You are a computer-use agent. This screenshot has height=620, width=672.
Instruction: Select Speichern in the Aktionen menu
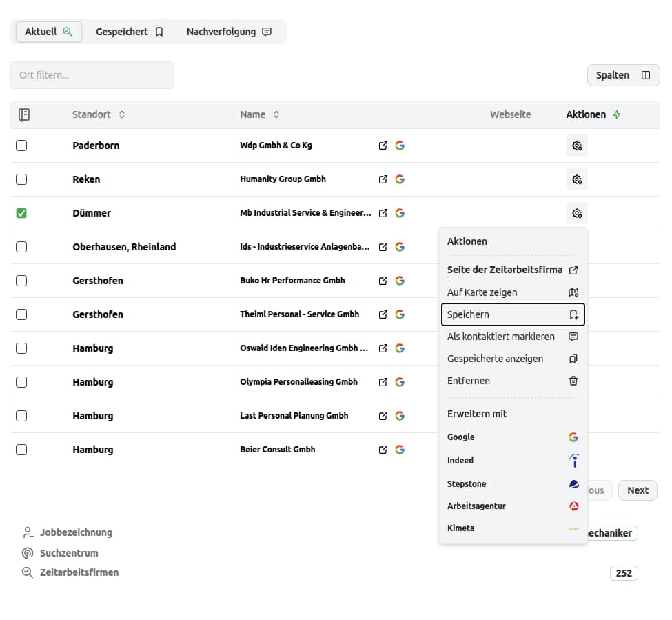512,314
